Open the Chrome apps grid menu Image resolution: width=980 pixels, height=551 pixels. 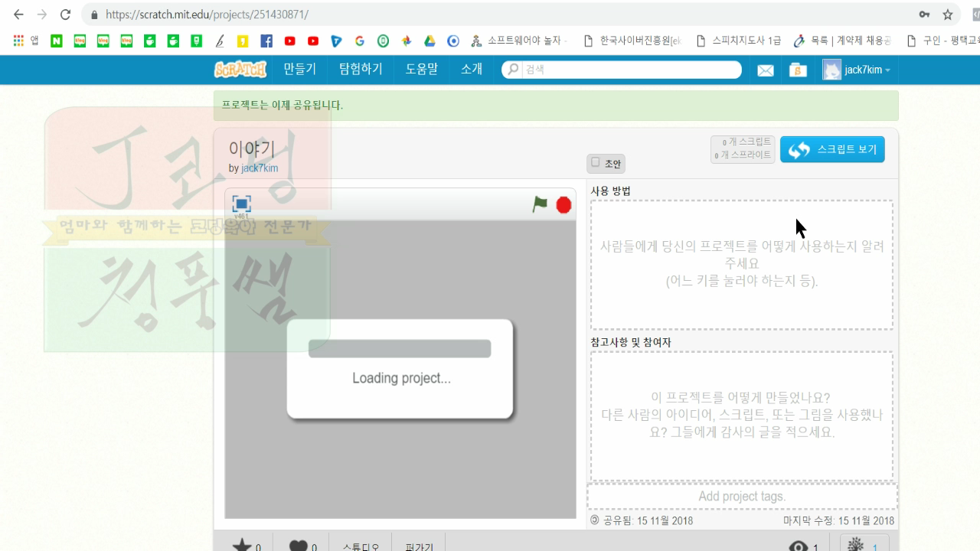[17, 41]
